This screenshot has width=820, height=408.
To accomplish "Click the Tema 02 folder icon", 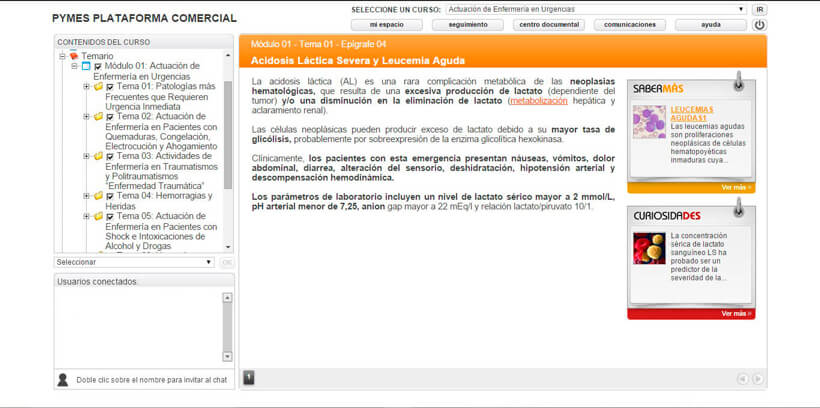I will coord(98,116).
